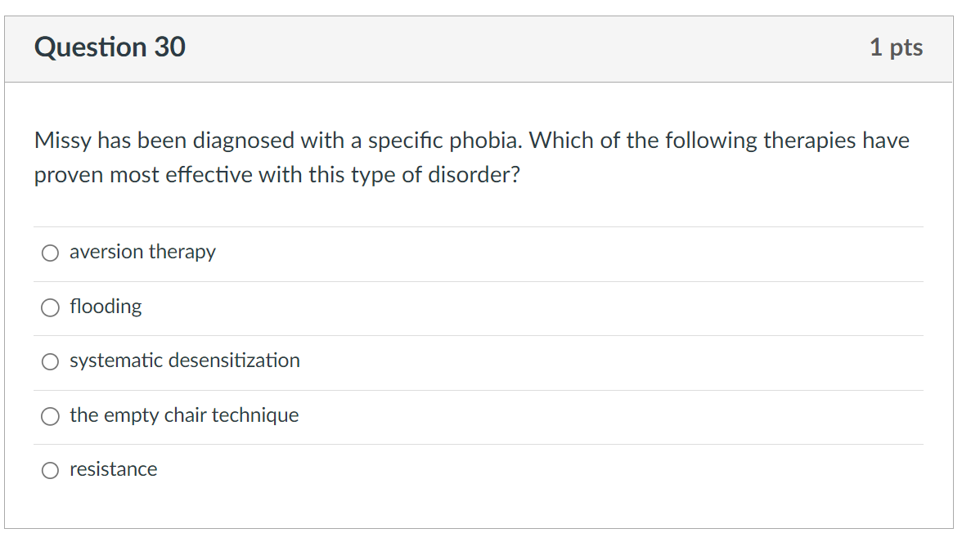This screenshot has height=560, width=971.
Task: Click the word "disorder?" ending the question
Action: point(474,175)
